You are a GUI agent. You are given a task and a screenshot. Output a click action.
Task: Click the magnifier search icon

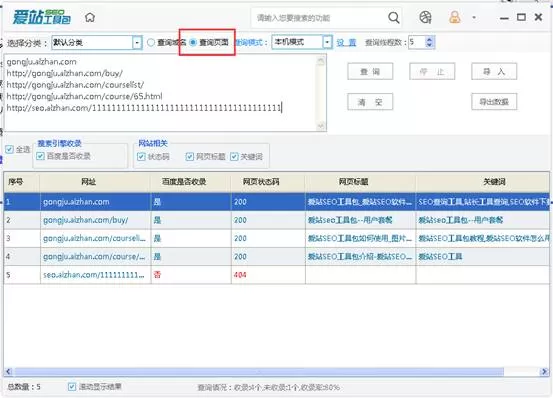coord(394,17)
